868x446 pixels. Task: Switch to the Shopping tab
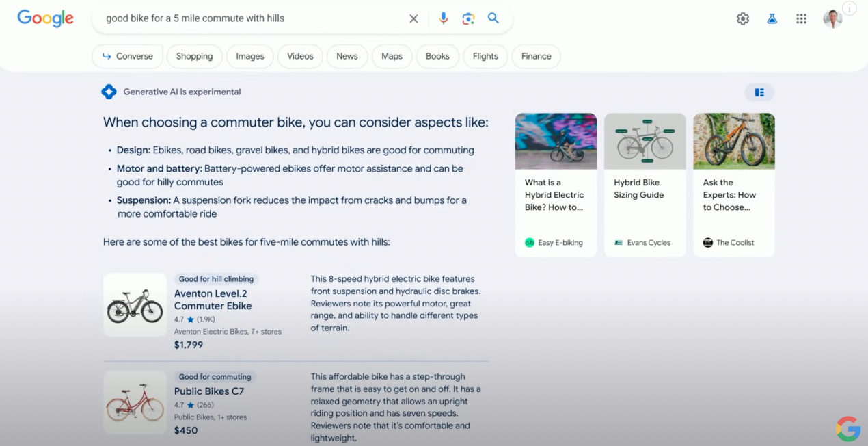coord(194,56)
